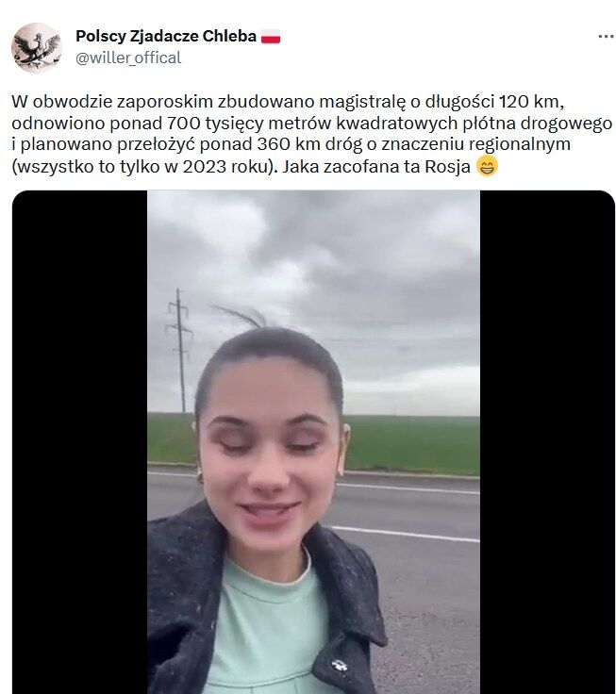Click the eagle profile avatar
This screenshot has height=694, width=616.
(36, 47)
